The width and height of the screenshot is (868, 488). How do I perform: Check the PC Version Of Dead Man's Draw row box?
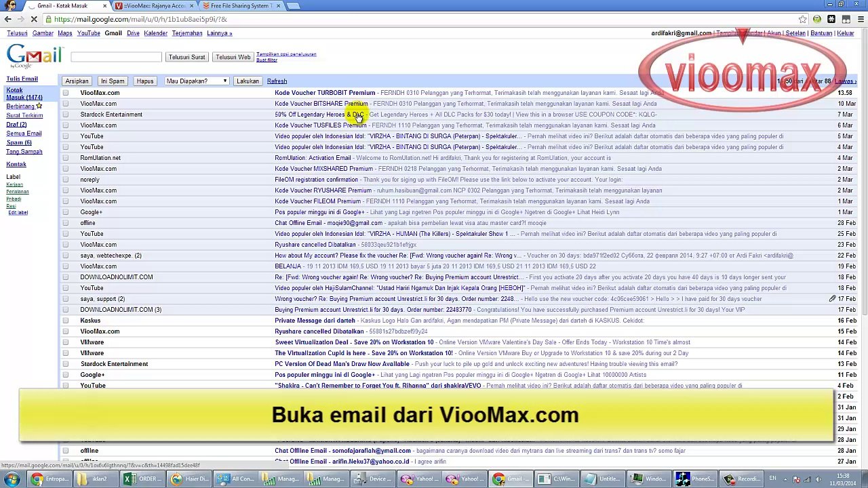(66, 364)
